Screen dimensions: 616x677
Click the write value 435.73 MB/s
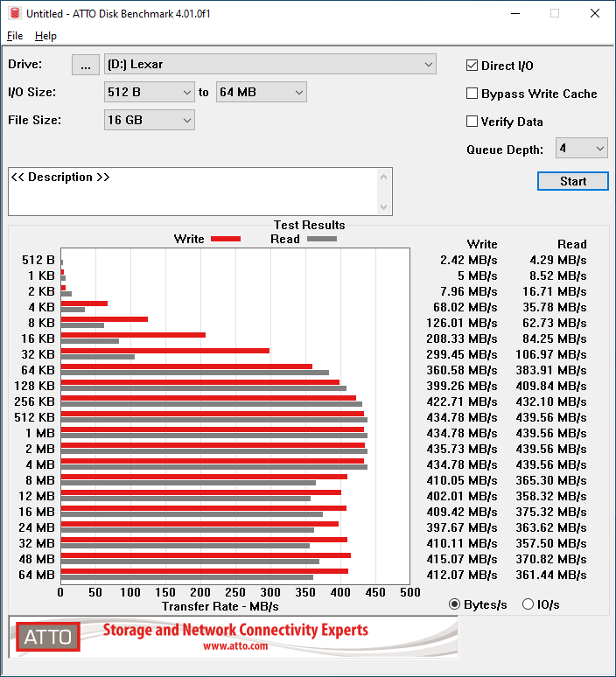tap(462, 449)
